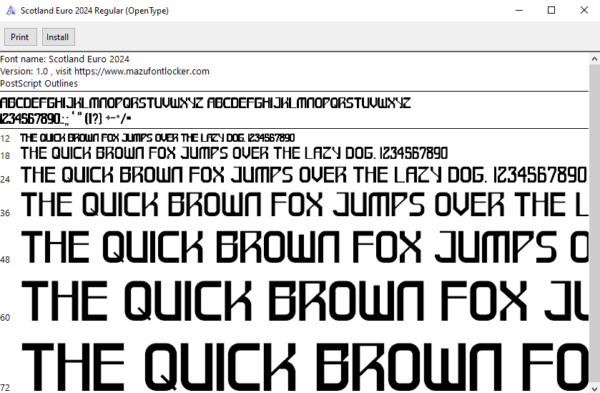Viewport: 600px width, 393px height.
Task: Click the 12-point quick brown fox sample
Action: coord(157,138)
